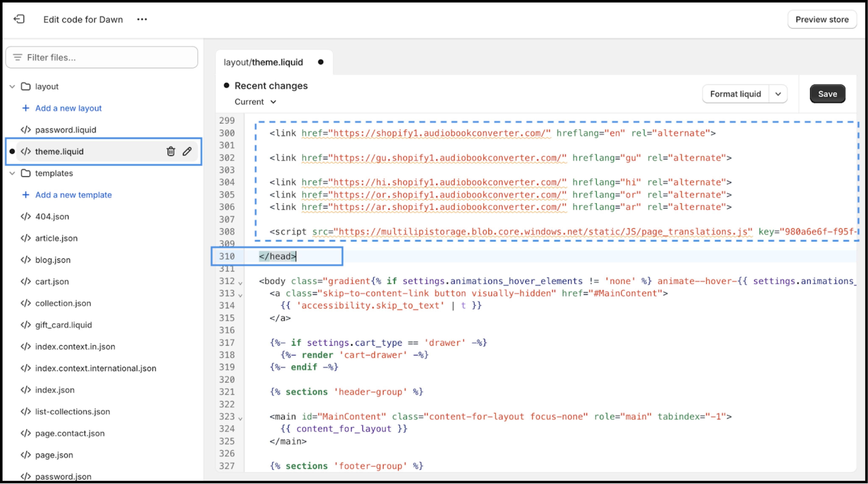Open the Format liquid dropdown arrow
The width and height of the screenshot is (868, 484).
[x=778, y=94]
